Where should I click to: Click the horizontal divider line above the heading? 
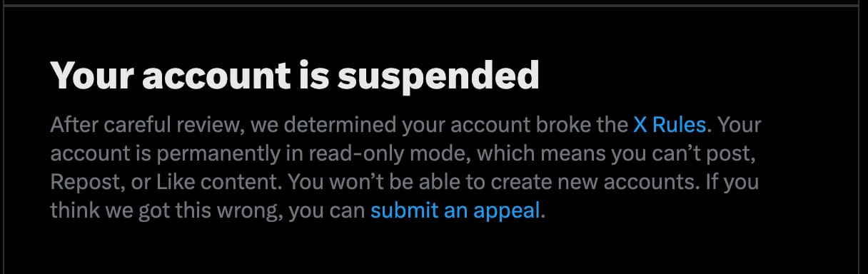tap(434, 5)
